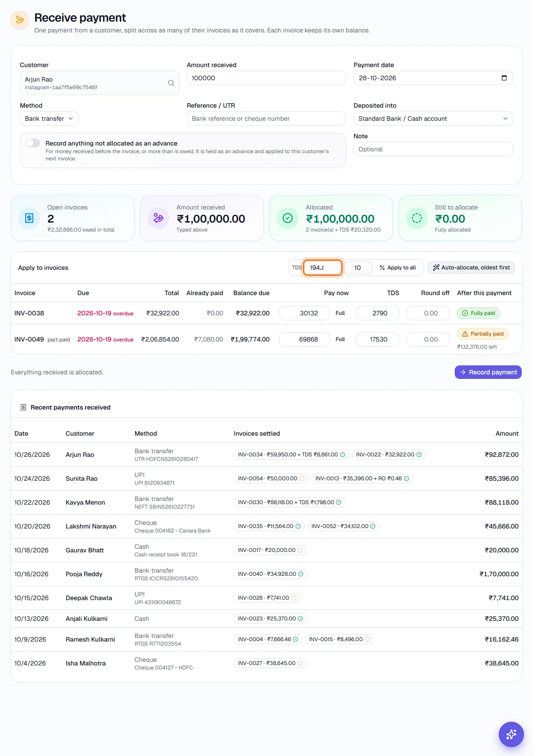The height and width of the screenshot is (756, 533).
Task: Click the INV-0049 invoice number
Action: click(29, 339)
